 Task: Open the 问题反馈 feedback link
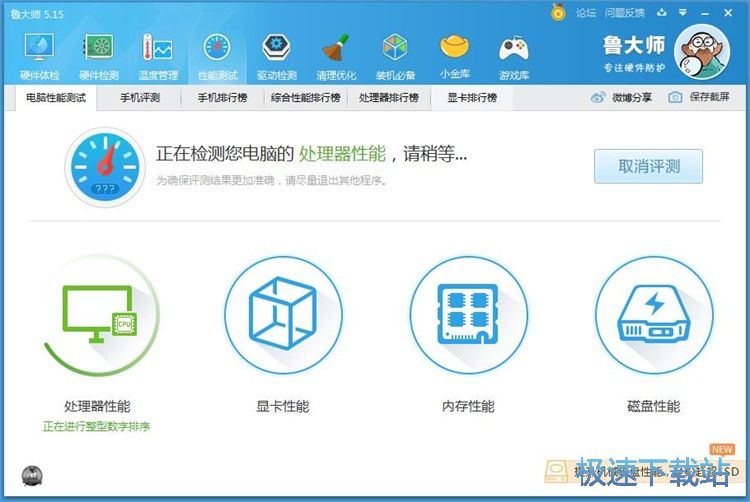coord(624,13)
